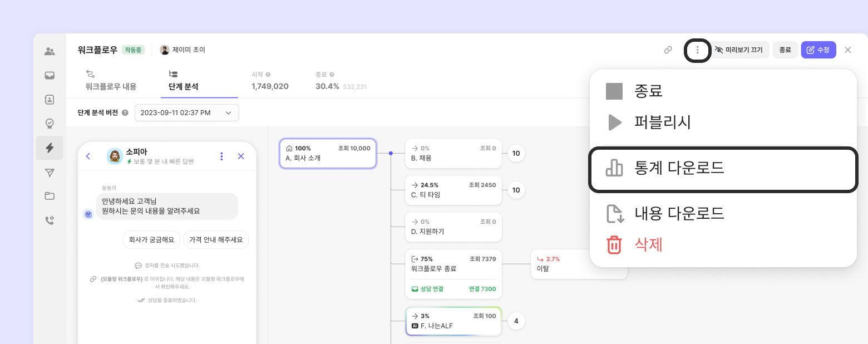The image size is (868, 344).
Task: Choose 내용 다운로드 menu item
Action: [679, 213]
